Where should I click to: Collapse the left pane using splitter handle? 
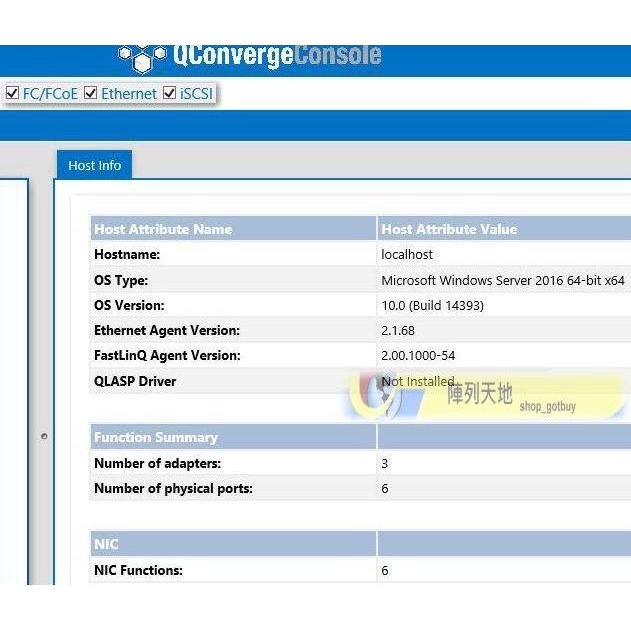(x=43, y=436)
